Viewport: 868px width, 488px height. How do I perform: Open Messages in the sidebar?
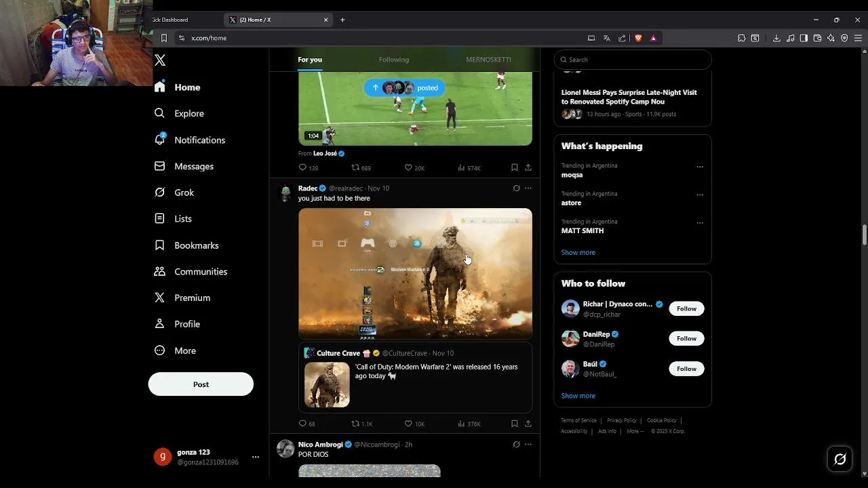tap(184, 166)
